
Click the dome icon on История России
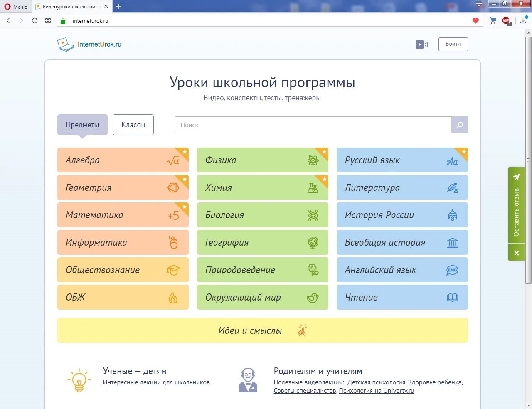tap(453, 215)
